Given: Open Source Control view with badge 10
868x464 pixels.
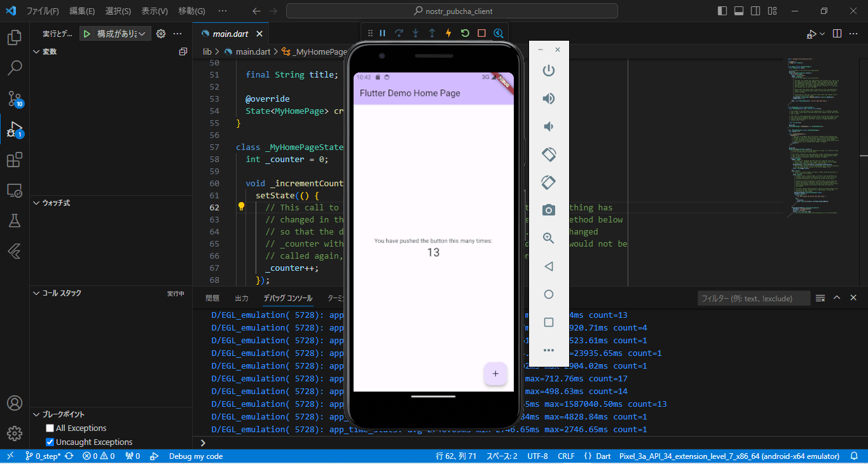Looking at the screenshot, I should 15,98.
